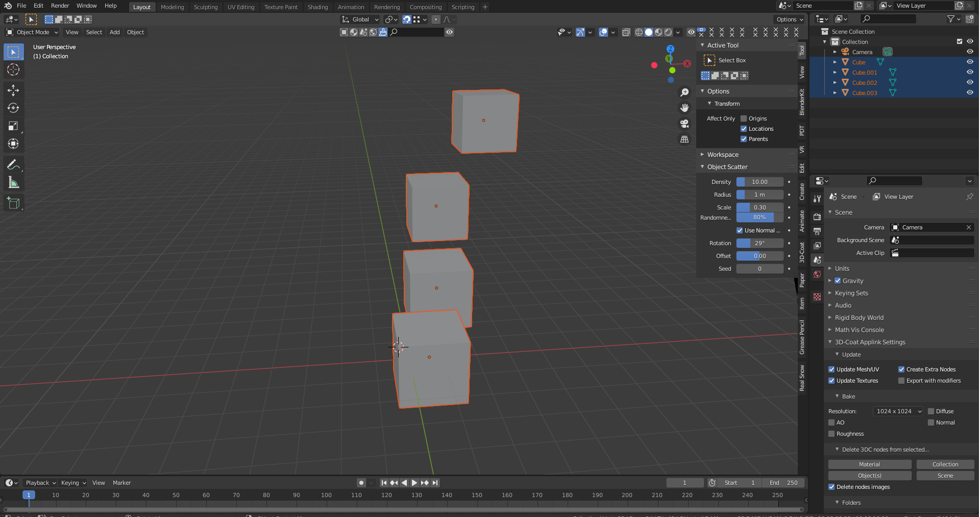This screenshot has width=980, height=517.
Task: Switch to the UV Editing workspace tab
Action: 241,7
